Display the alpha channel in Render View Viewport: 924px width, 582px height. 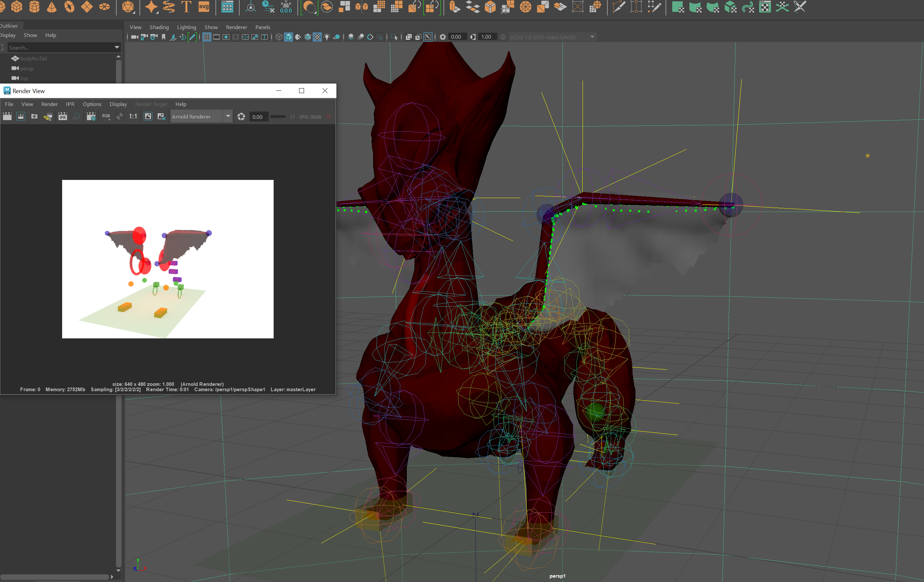(x=119, y=117)
